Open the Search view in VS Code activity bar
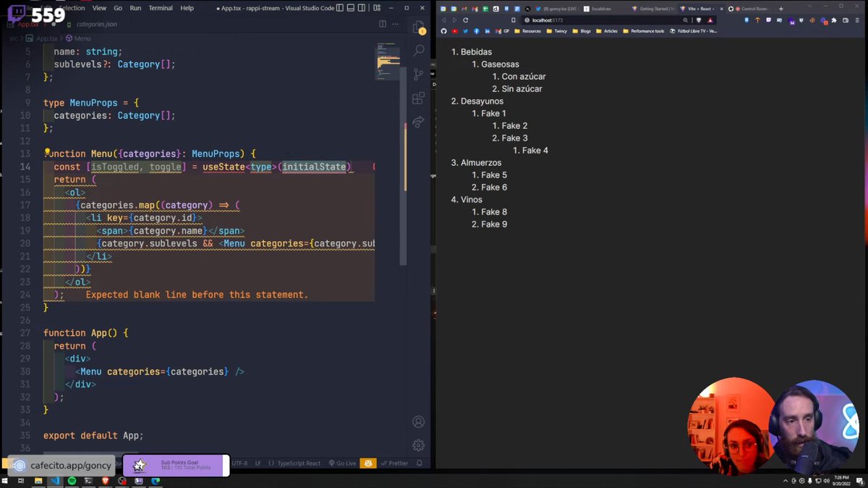Image resolution: width=868 pixels, height=488 pixels. coord(418,51)
